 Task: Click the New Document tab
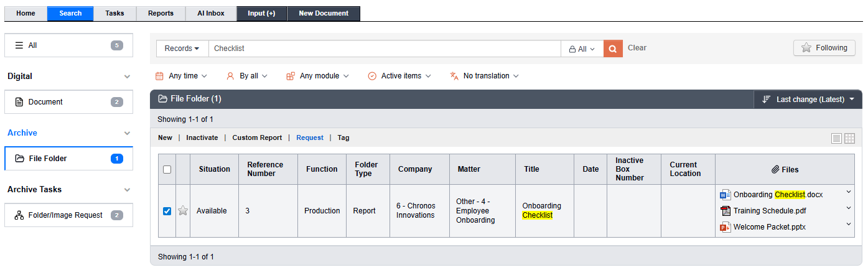click(x=323, y=14)
